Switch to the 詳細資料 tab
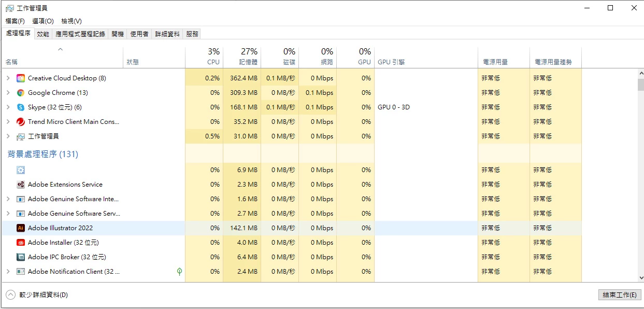This screenshot has height=309, width=644. click(x=167, y=34)
